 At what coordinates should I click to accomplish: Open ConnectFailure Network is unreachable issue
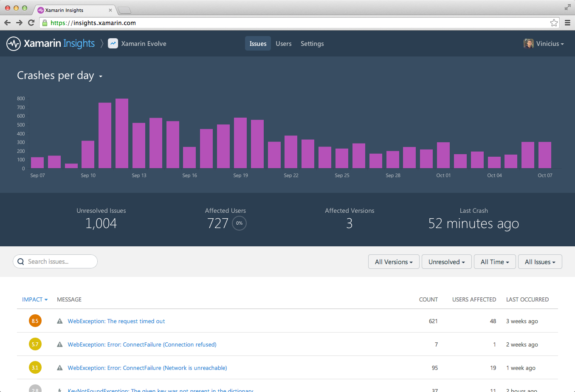147,368
